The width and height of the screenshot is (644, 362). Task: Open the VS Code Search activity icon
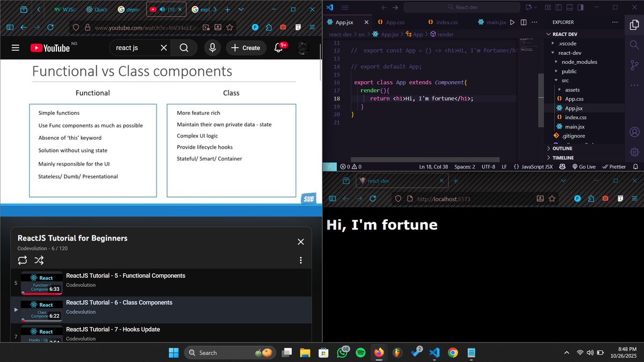click(634, 45)
